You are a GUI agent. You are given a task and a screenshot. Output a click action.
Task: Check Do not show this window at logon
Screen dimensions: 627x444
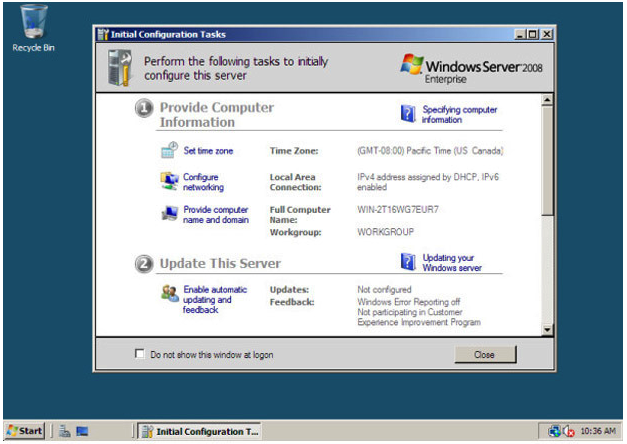point(140,354)
